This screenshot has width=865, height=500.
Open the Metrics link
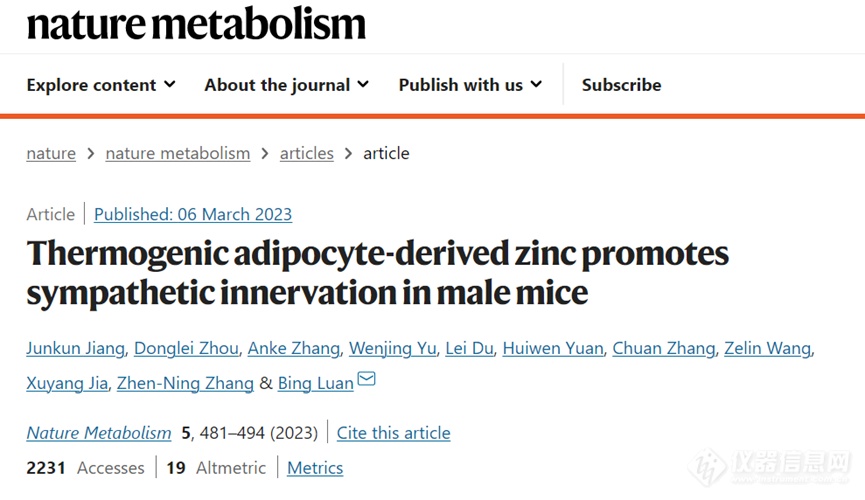click(x=315, y=467)
